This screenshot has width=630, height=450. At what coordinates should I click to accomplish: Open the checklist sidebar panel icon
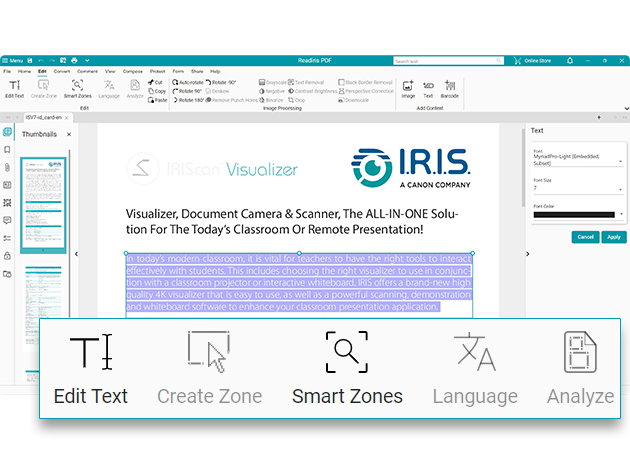tap(7, 238)
